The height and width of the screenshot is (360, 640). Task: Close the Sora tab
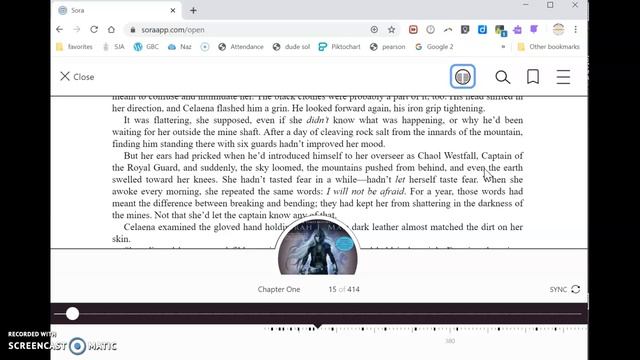(173, 11)
